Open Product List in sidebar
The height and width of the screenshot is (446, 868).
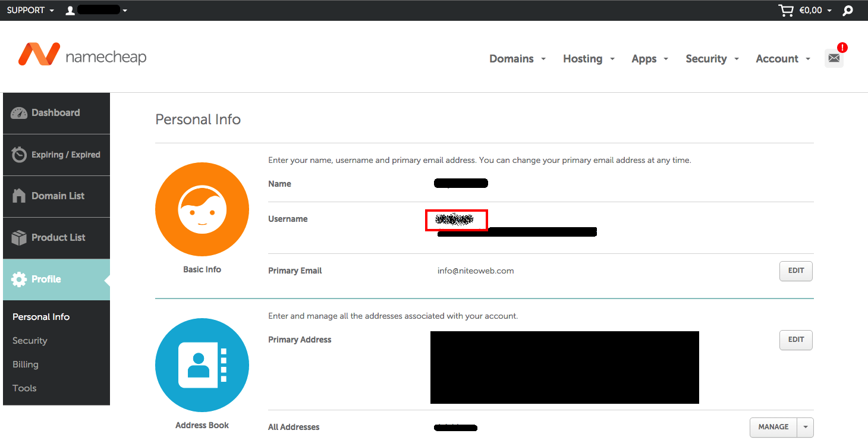56,238
